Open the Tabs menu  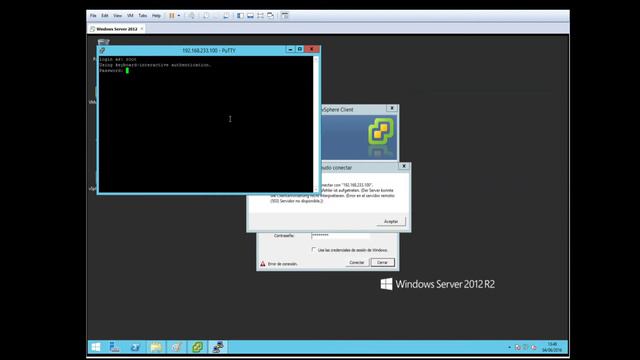[142, 16]
